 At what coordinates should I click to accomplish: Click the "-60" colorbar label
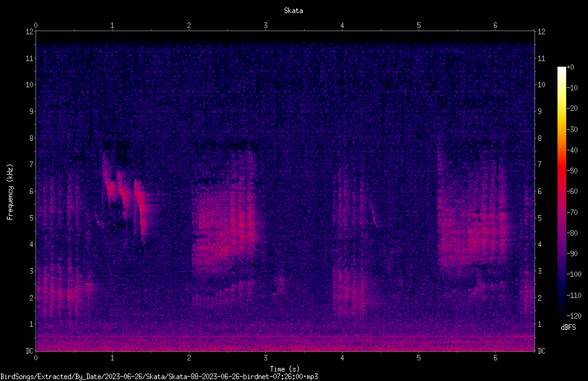(572, 191)
